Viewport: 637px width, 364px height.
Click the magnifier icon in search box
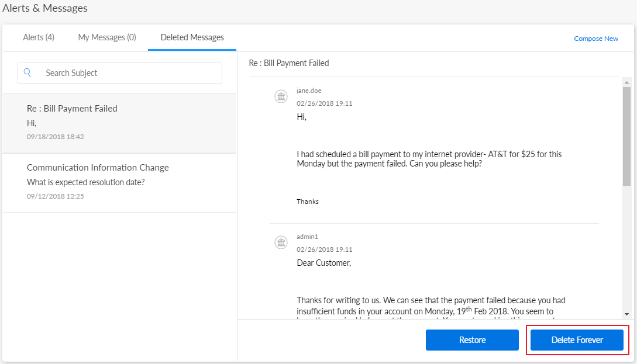pos(27,73)
